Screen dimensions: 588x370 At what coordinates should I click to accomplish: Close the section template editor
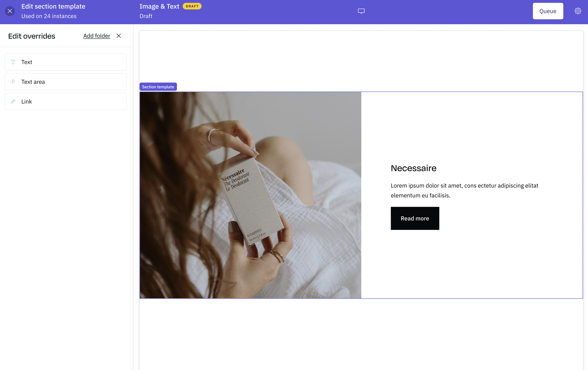(10, 11)
